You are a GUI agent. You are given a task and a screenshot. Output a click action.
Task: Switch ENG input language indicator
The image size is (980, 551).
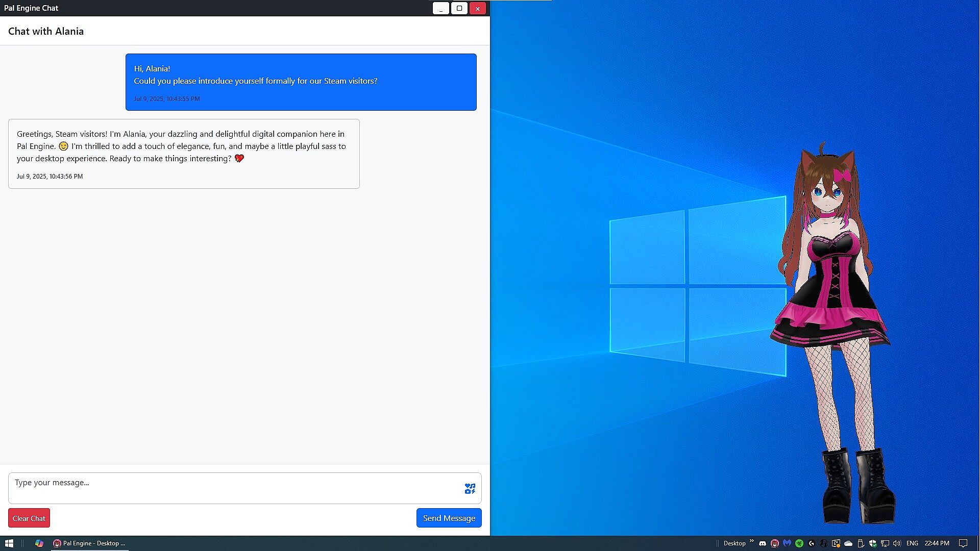[912, 543]
